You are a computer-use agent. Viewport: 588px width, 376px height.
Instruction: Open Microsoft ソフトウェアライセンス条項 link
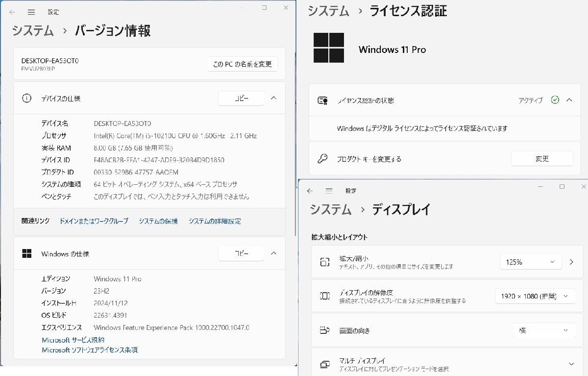tap(90, 350)
